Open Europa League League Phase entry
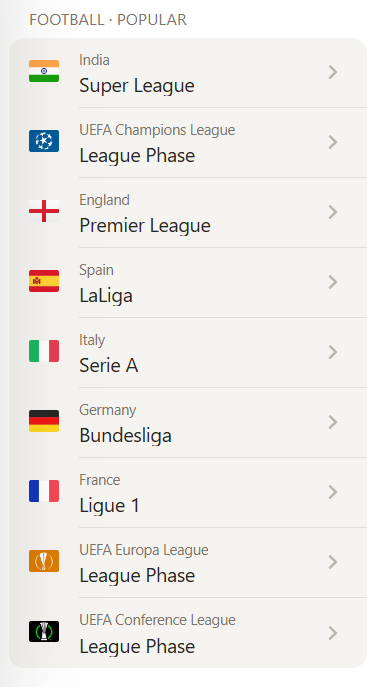 click(x=188, y=563)
